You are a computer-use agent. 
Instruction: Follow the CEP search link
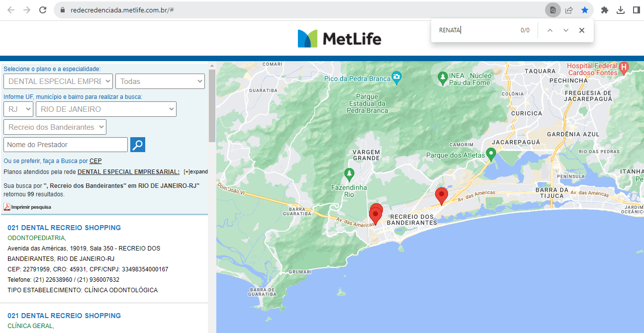(x=95, y=161)
